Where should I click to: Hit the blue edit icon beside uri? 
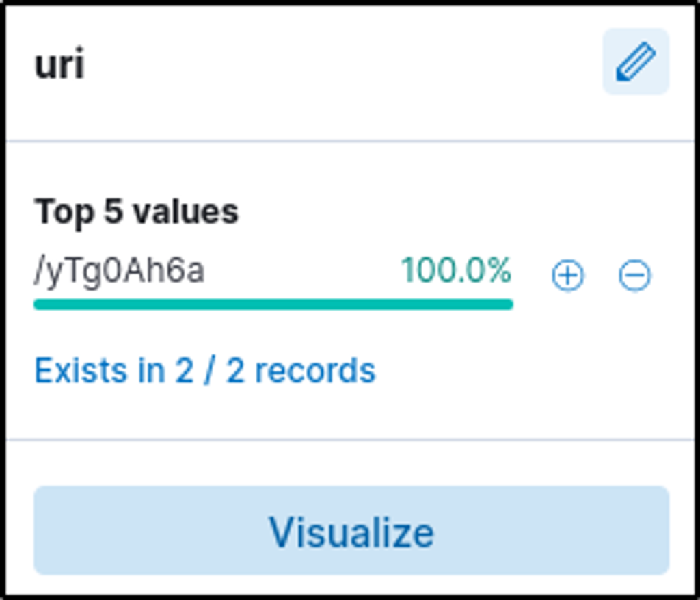point(635,62)
